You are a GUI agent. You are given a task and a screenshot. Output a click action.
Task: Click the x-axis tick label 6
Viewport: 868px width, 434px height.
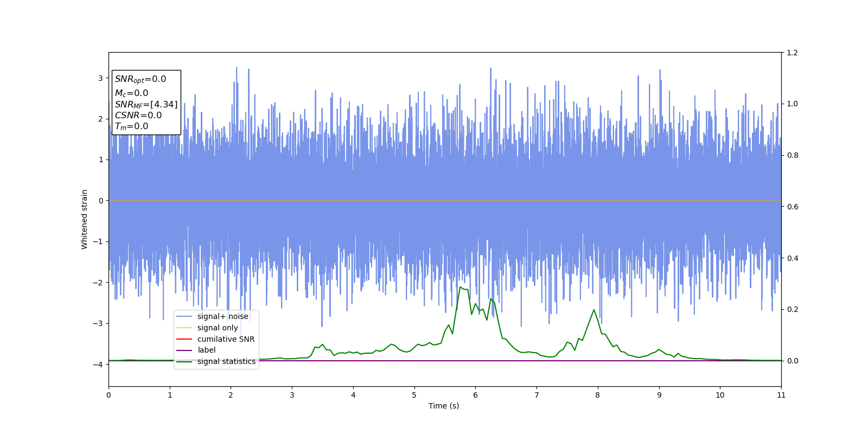(475, 395)
